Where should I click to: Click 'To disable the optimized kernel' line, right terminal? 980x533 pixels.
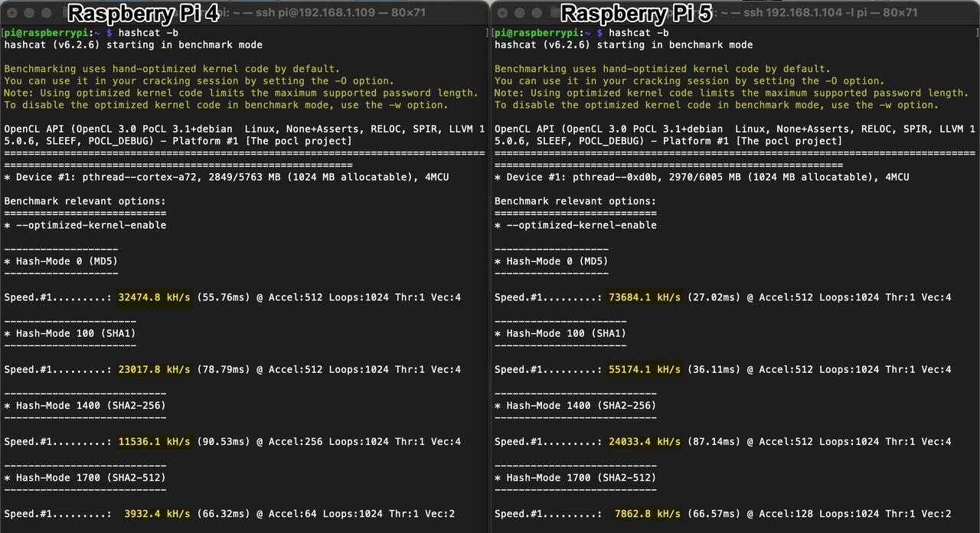(717, 105)
